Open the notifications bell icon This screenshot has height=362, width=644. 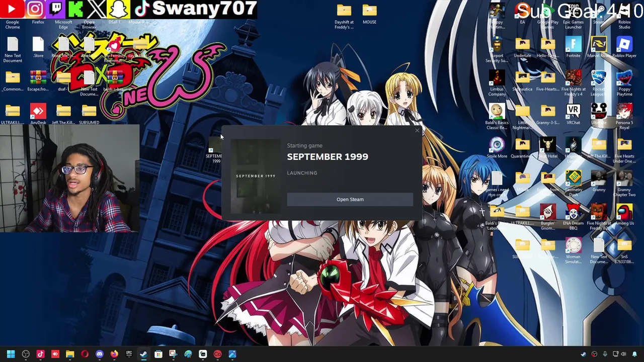(634, 354)
